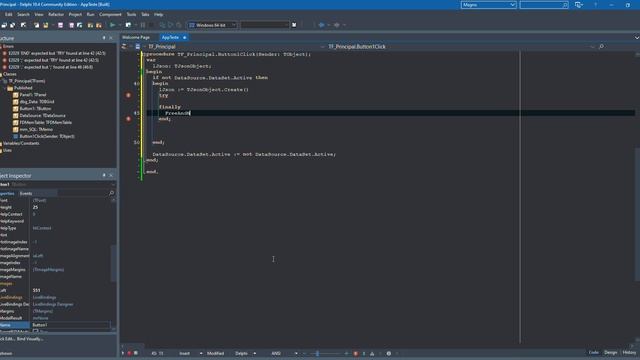Click the Add File to Project icon
Image resolution: width=640 pixels, height=360 pixels.
90,25
